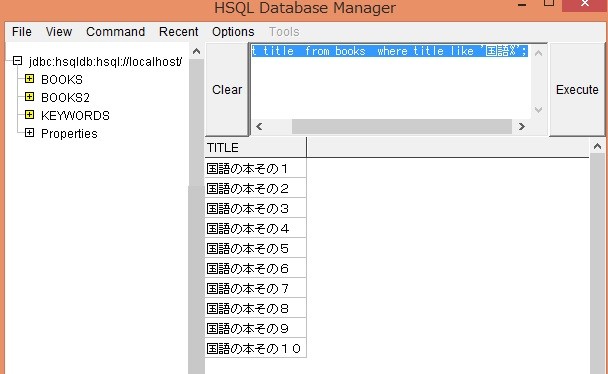Expand the KEYWORDS table node
The image size is (608, 374).
pos(29,115)
